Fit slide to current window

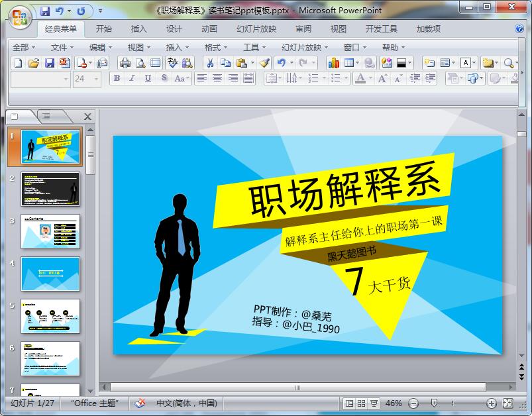coord(507,403)
